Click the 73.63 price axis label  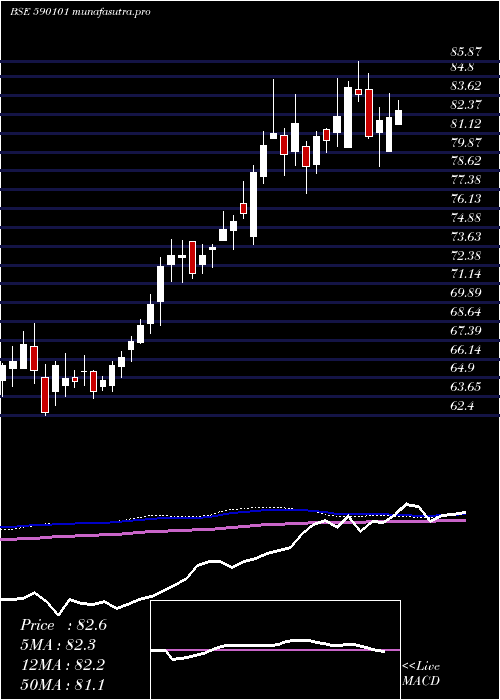tap(466, 237)
